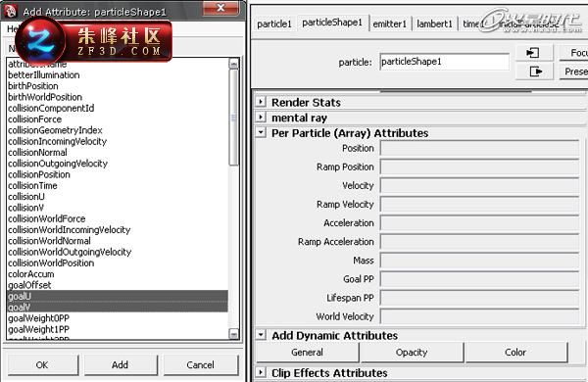
Task: Click the load input connection icon
Action: [533, 53]
